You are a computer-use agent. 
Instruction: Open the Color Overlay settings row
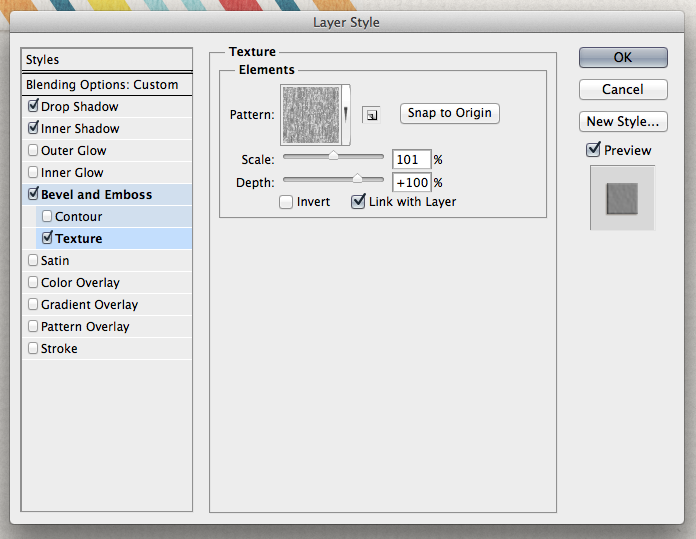click(107, 282)
